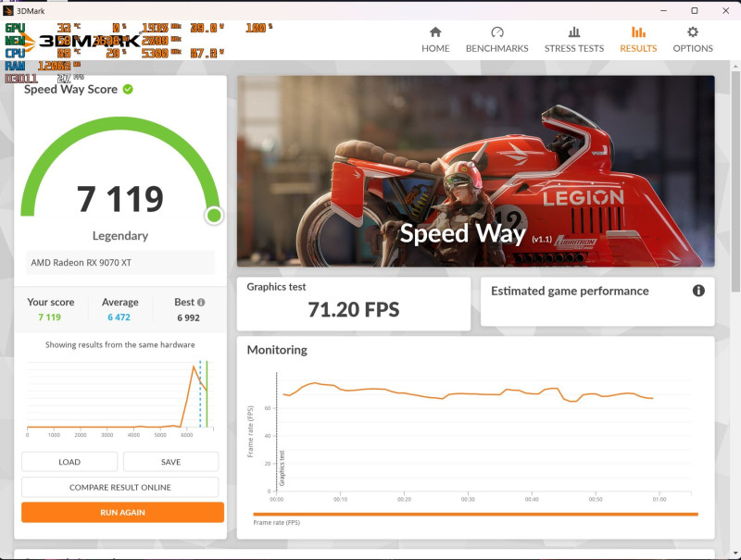Select the Results tab
The width and height of the screenshot is (741, 560).
(638, 40)
